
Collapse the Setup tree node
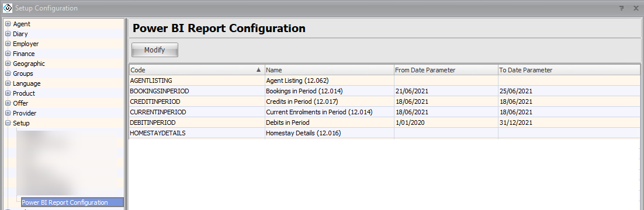pyautogui.click(x=8, y=123)
